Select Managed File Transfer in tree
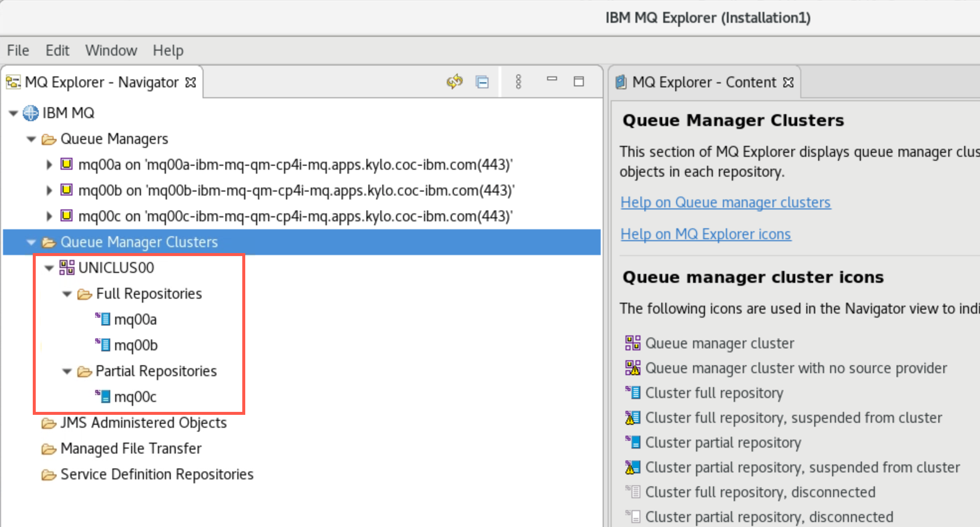Screen dimensions: 980x527 [x=131, y=449]
